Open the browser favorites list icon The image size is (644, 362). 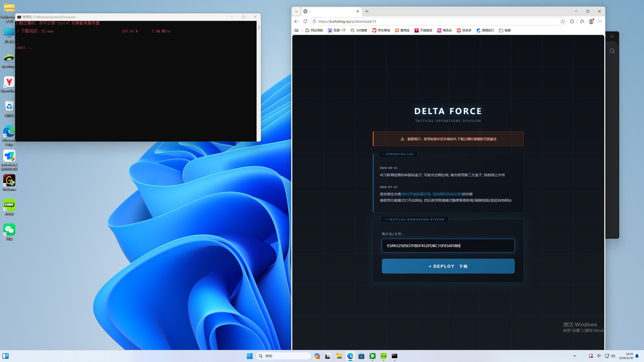(582, 22)
